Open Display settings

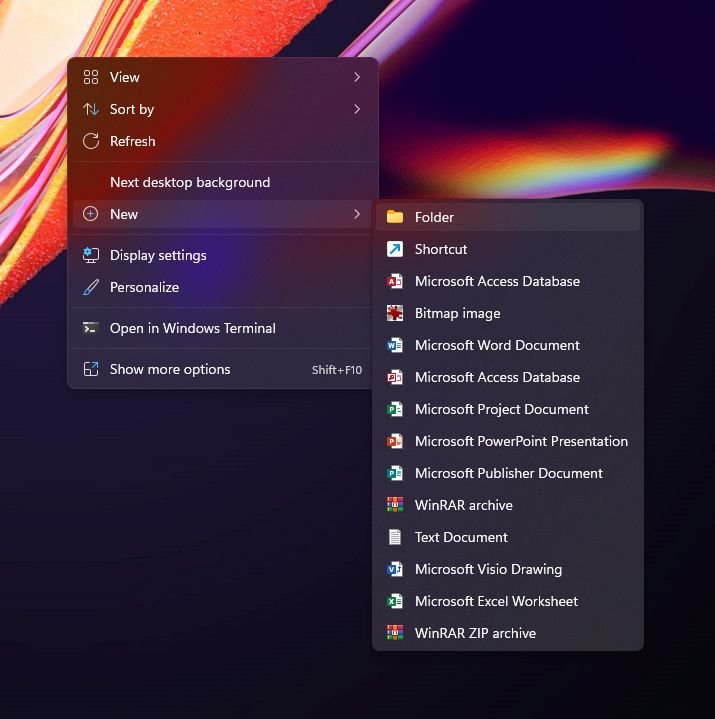pyautogui.click(x=158, y=255)
